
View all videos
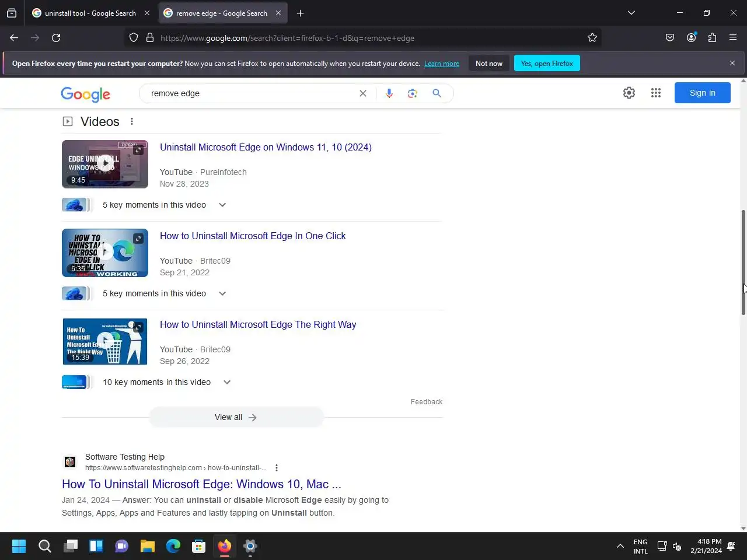coord(236,417)
